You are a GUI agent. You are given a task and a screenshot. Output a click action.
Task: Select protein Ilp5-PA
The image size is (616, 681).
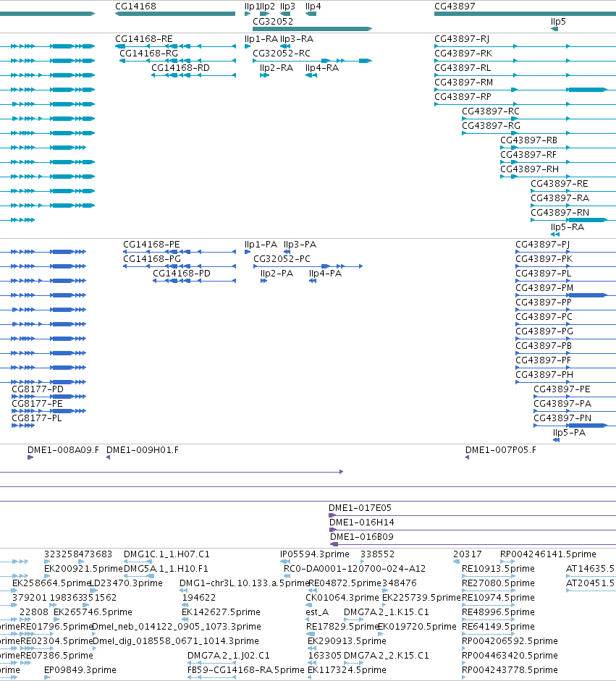point(556,440)
